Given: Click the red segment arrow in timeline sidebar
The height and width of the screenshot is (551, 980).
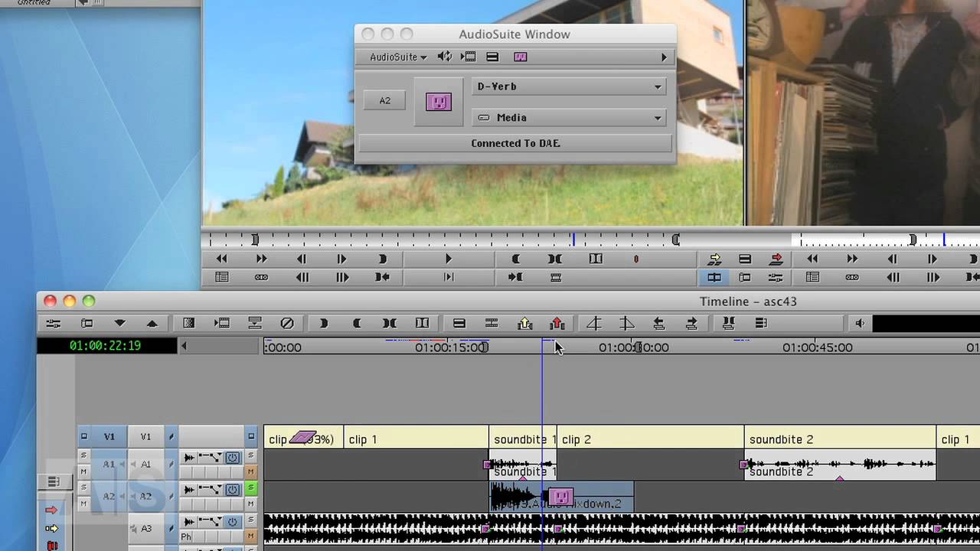Looking at the screenshot, I should [52, 510].
